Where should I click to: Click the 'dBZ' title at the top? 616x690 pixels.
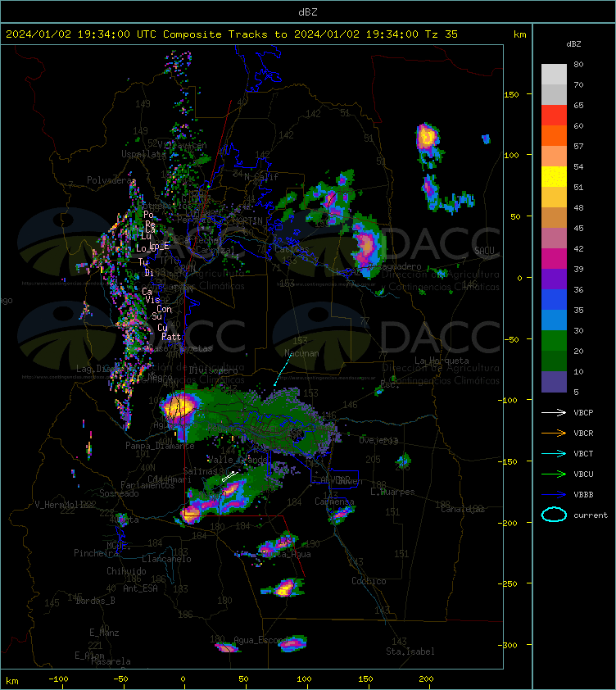coord(307,11)
